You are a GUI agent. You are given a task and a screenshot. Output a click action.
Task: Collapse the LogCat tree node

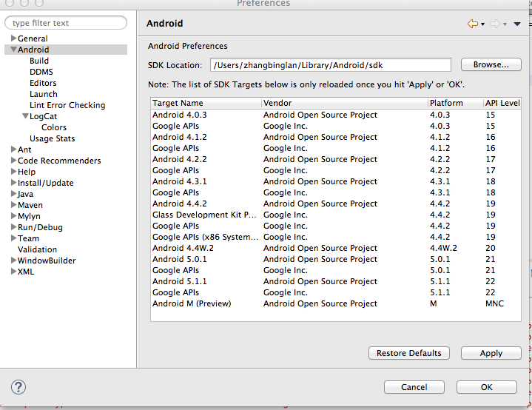(x=25, y=116)
